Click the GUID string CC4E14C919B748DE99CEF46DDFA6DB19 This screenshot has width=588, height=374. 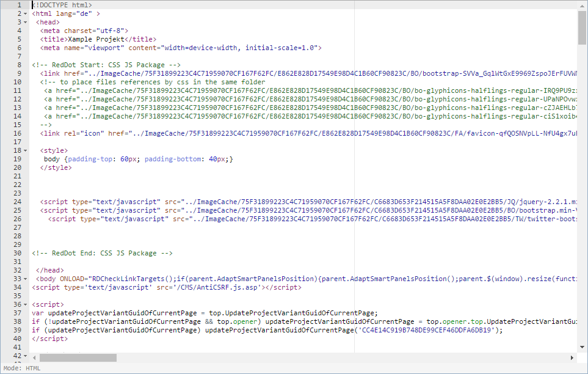(426, 331)
